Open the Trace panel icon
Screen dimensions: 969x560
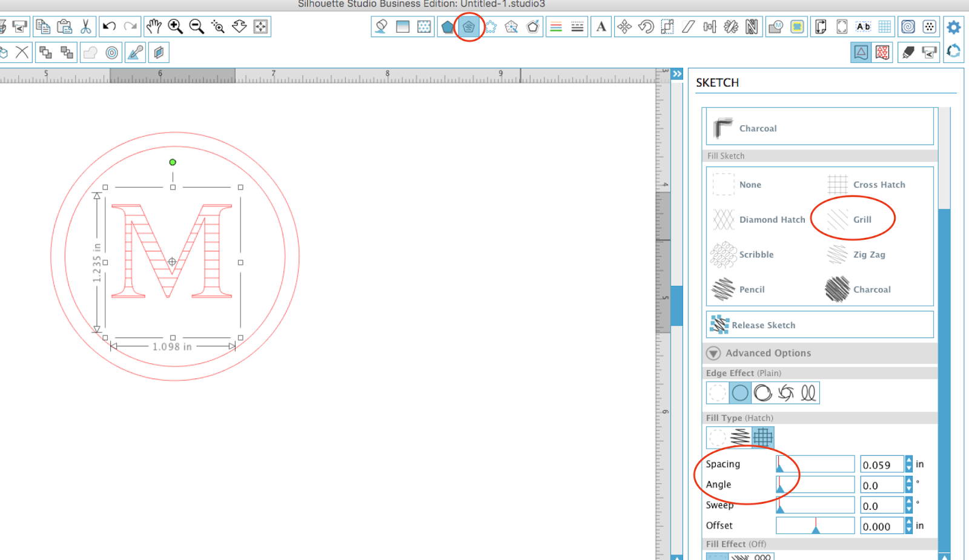tap(797, 27)
